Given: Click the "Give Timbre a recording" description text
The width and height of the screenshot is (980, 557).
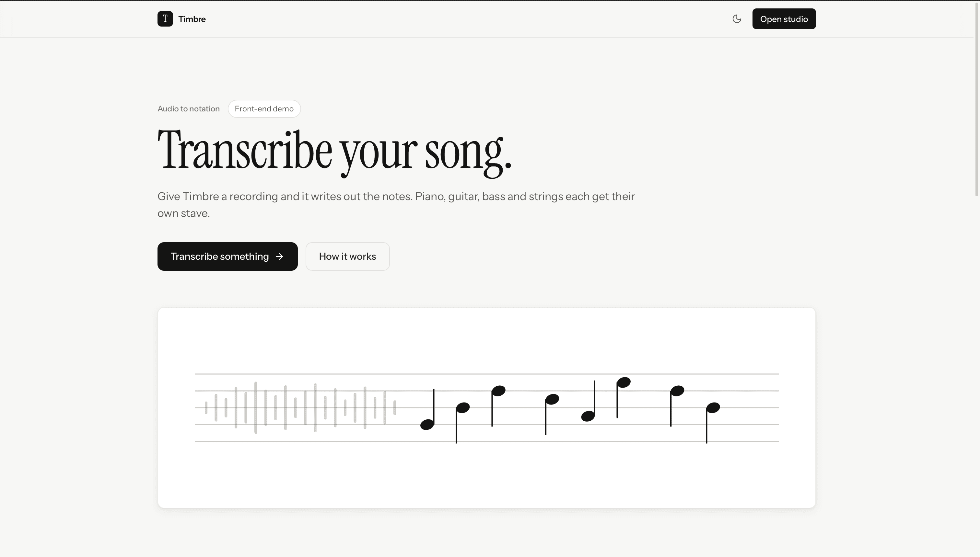Looking at the screenshot, I should tap(396, 205).
